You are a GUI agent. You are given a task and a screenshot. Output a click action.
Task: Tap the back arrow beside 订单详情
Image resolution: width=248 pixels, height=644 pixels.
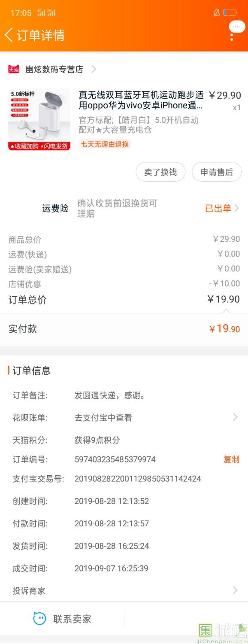tap(9, 35)
